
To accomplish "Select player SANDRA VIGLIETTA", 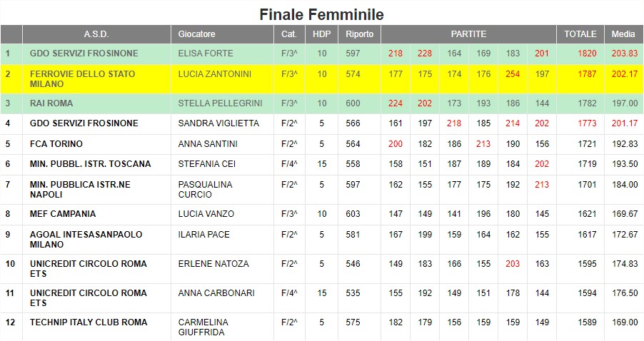I will coord(218,123).
